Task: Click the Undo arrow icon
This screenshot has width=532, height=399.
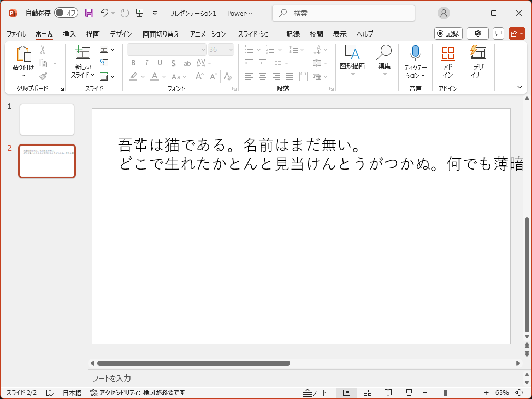Action: click(104, 13)
